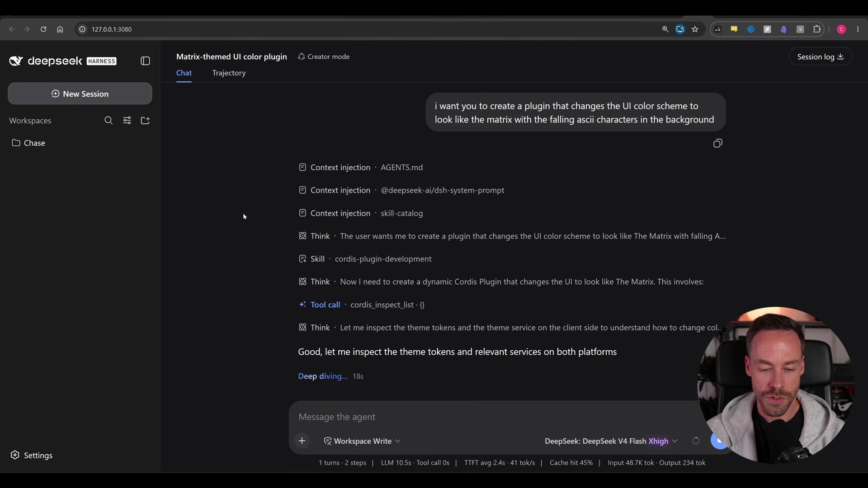Go to the browser home page icon
This screenshot has width=868, height=488.
click(60, 29)
